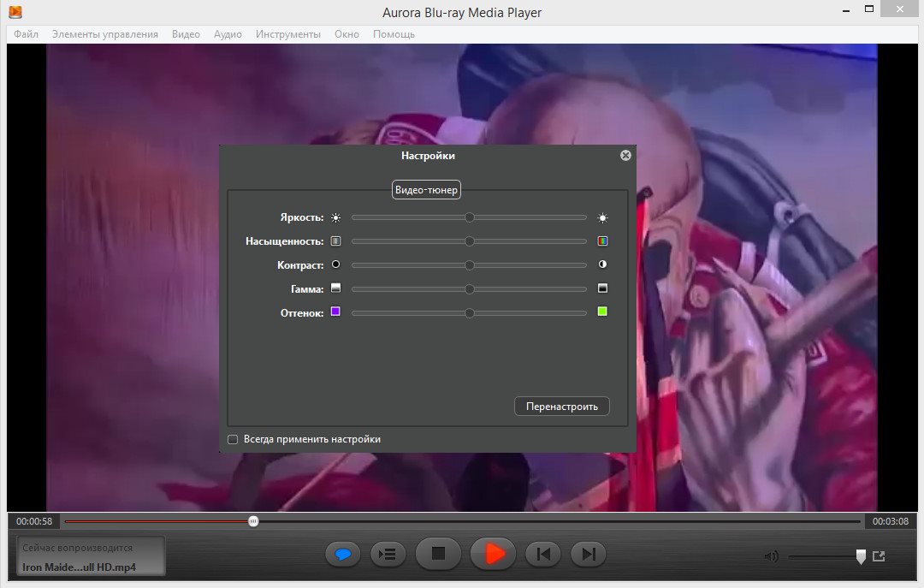The height and width of the screenshot is (588, 924).
Task: Stop playback with the square button
Action: pos(438,554)
